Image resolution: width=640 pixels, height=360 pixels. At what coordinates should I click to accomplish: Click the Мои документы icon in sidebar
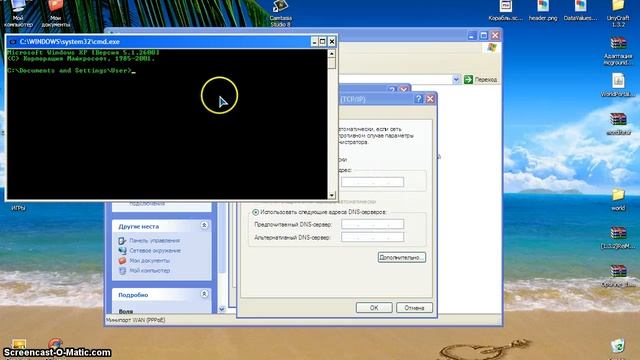click(122, 260)
